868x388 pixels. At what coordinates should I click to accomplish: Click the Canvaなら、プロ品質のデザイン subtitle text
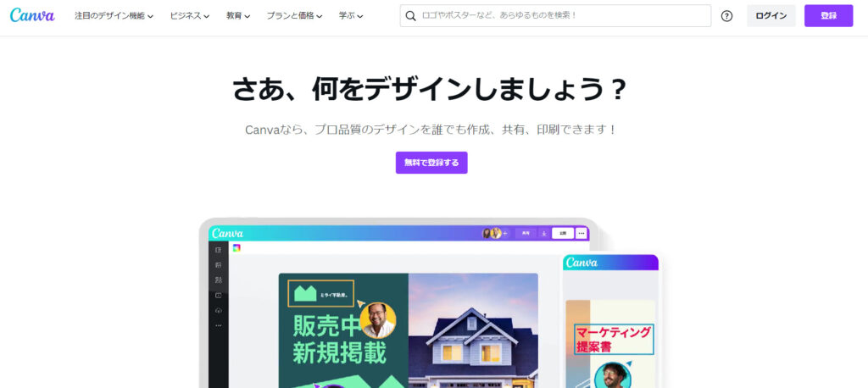tap(431, 130)
